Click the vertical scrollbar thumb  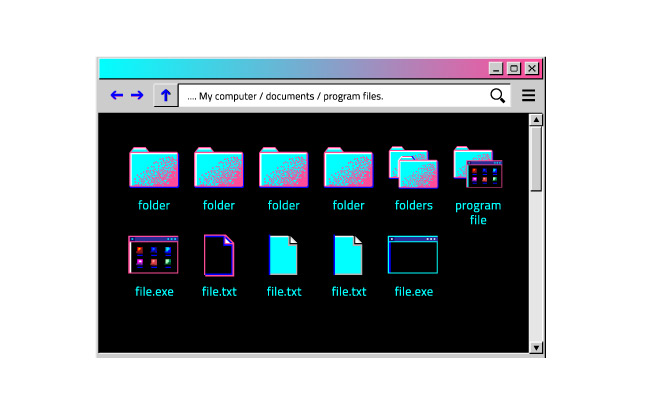[x=536, y=159]
